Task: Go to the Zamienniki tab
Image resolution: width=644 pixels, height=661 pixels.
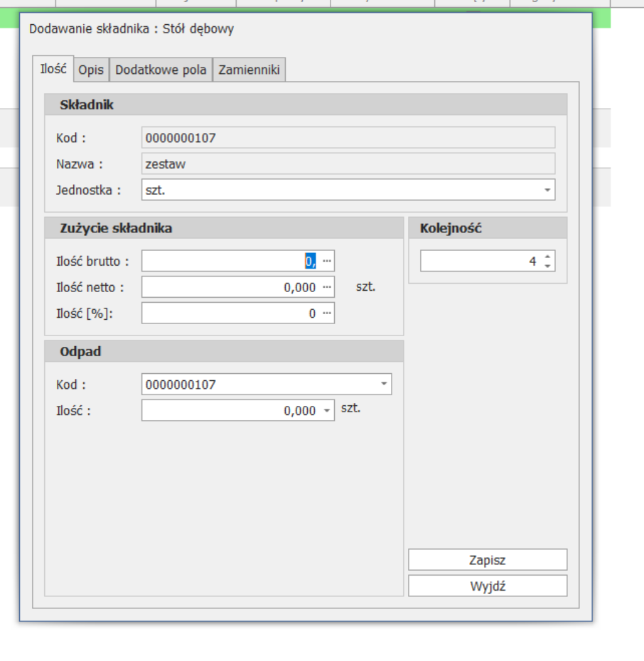Action: pyautogui.click(x=249, y=70)
